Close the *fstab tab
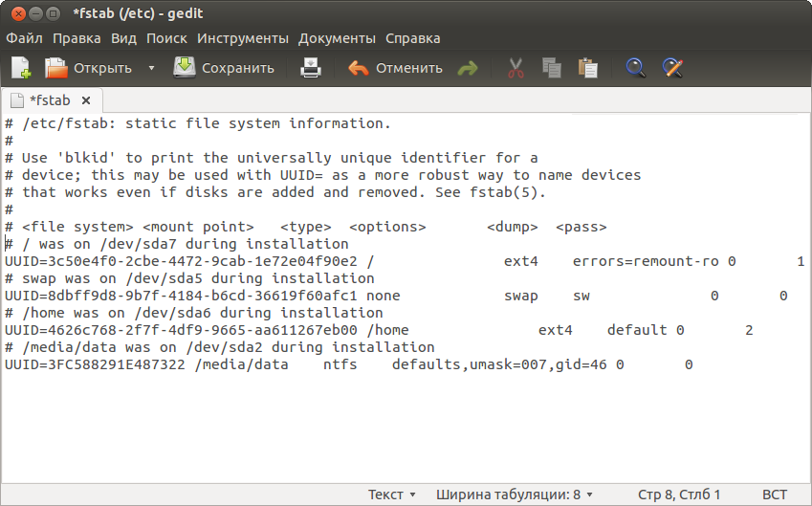 tap(85, 99)
